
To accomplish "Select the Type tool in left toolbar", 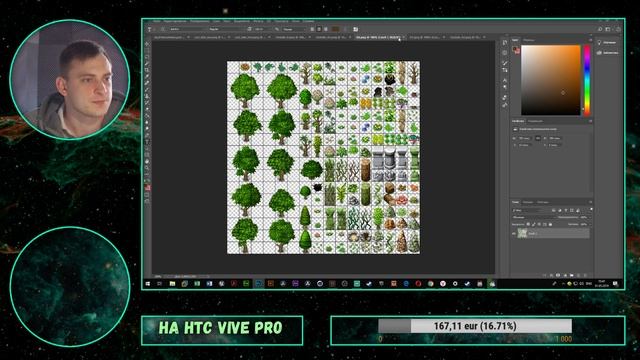I will [x=148, y=142].
